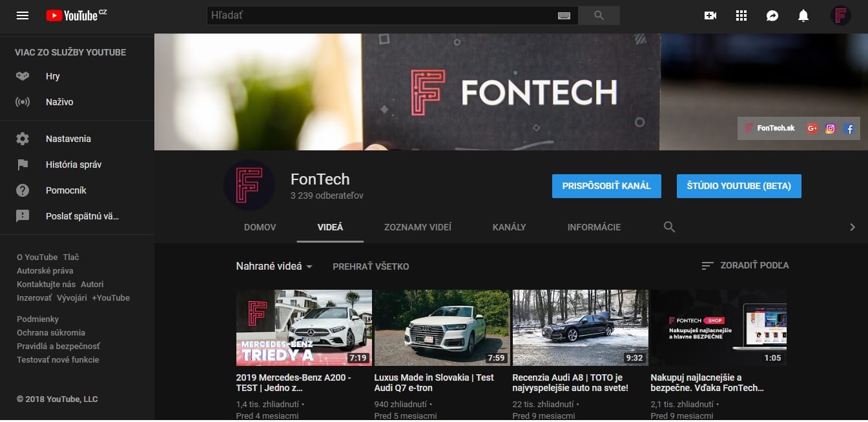Open the +YouTube footer link
The height and width of the screenshot is (422, 868).
pos(110,297)
